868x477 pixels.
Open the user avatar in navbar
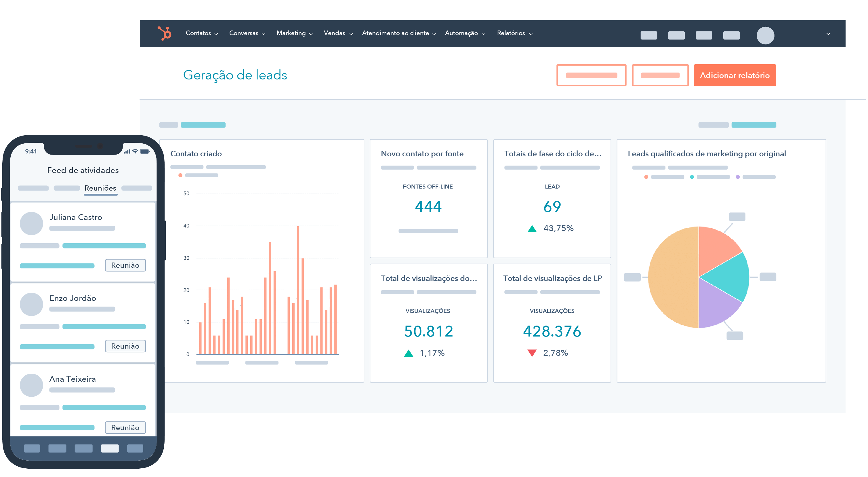click(765, 35)
